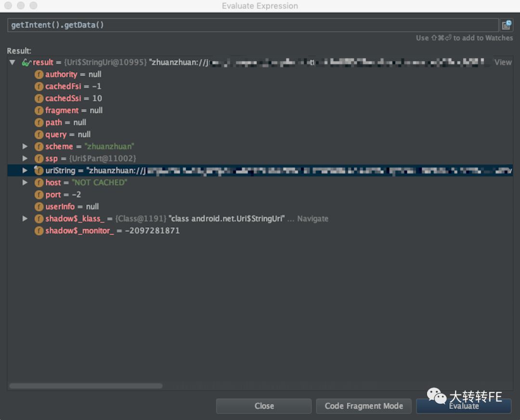Expand the scheme node
This screenshot has height=420, width=520.
click(25, 146)
